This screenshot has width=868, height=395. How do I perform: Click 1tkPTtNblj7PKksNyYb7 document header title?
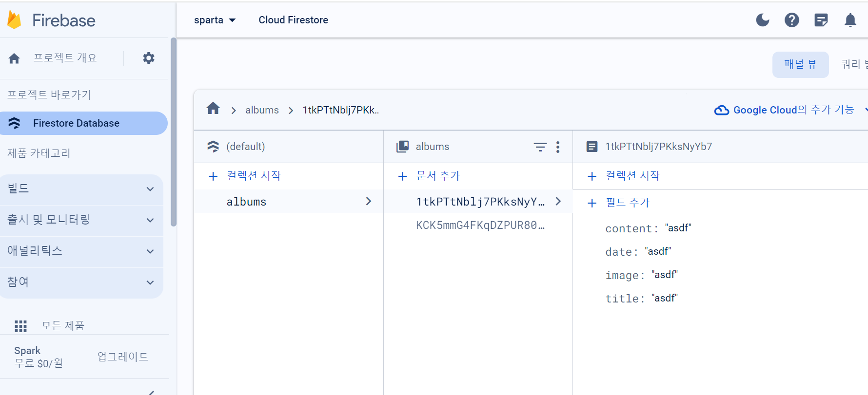tap(659, 147)
